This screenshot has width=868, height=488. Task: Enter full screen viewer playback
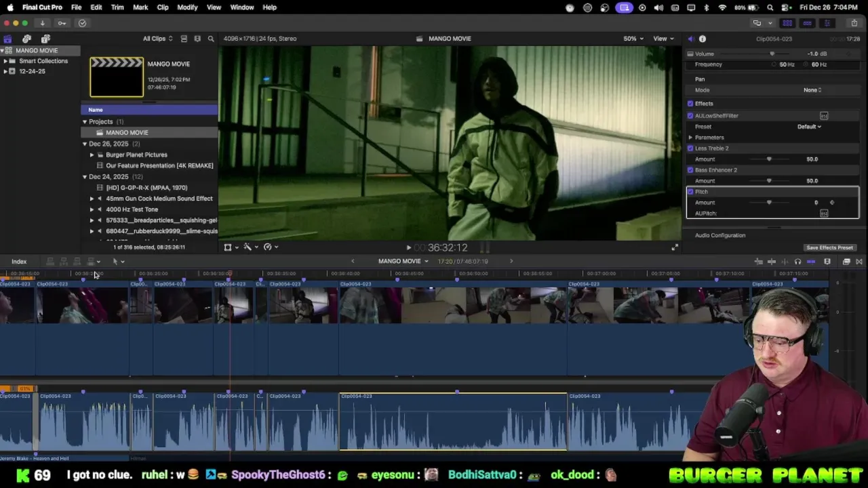(674, 248)
